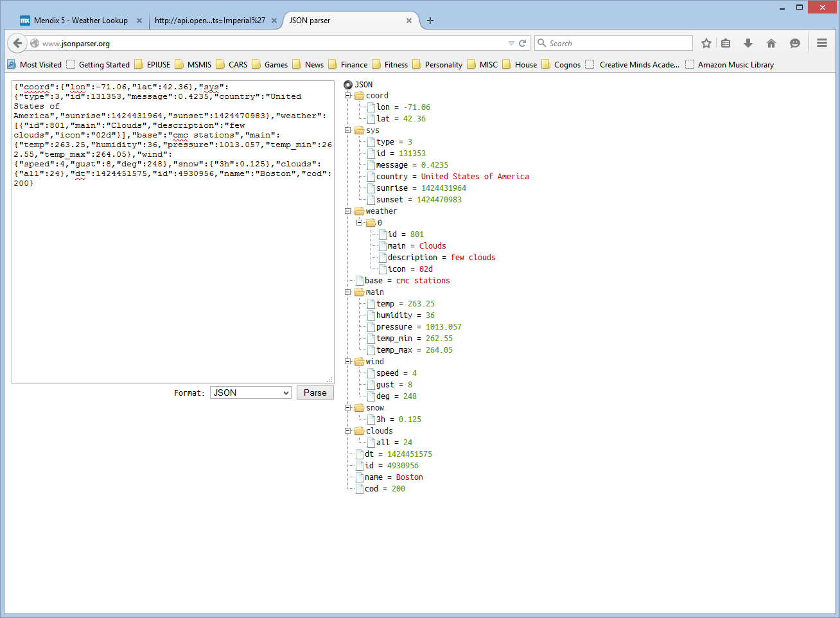Image resolution: width=840 pixels, height=618 pixels.
Task: Click the file icon beside cod
Action: [360, 489]
